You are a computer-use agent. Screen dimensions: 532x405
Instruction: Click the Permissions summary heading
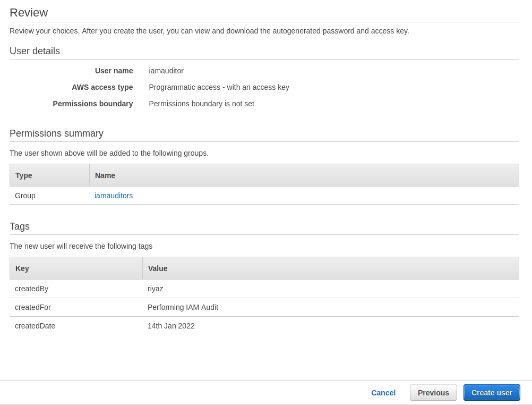(x=56, y=133)
